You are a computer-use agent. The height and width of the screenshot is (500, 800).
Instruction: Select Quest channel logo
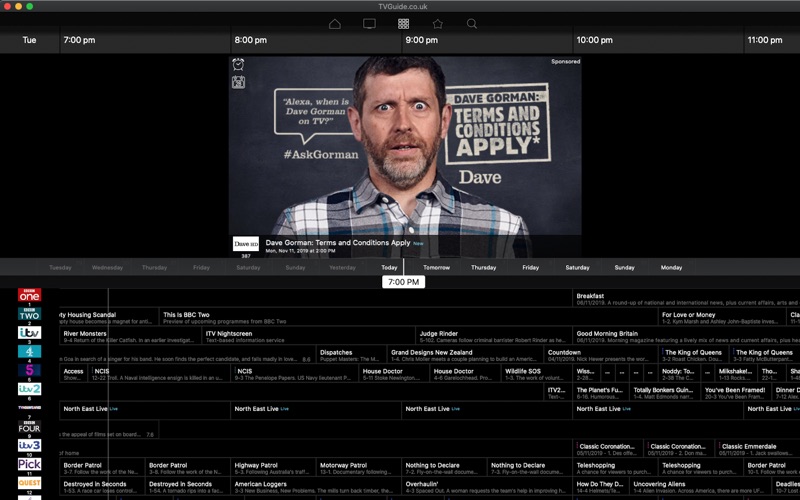click(x=30, y=483)
